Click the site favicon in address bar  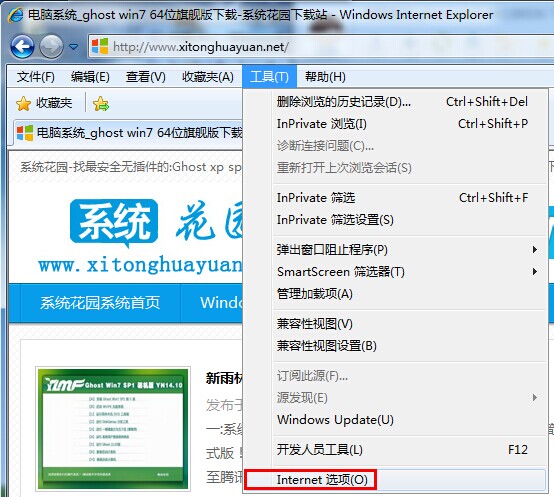point(100,47)
